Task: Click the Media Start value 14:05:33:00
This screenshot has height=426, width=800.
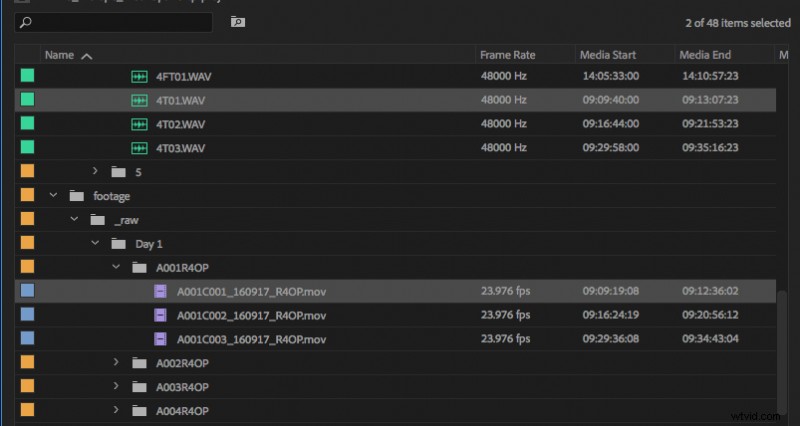Action: coord(611,76)
